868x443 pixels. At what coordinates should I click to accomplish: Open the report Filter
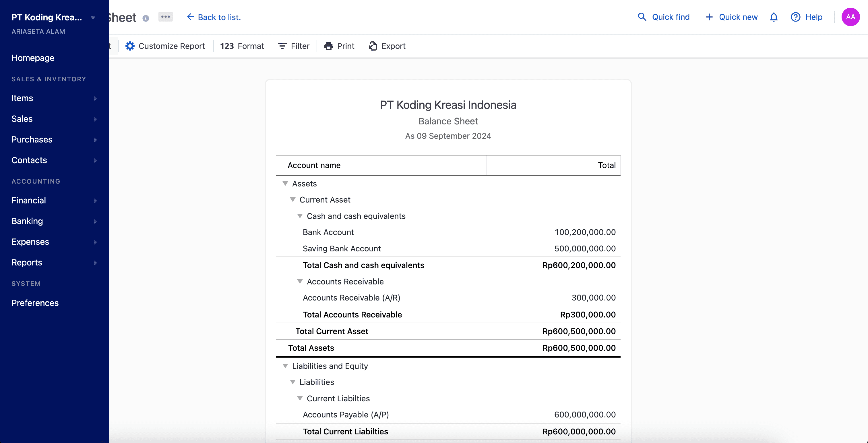click(293, 46)
